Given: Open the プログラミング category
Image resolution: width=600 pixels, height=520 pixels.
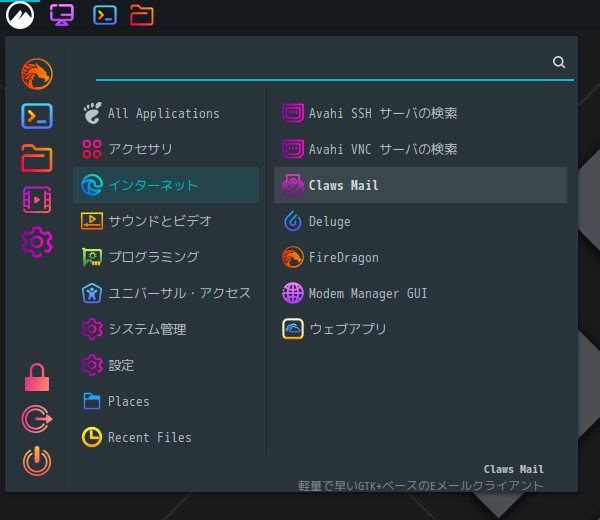Looking at the screenshot, I should tap(166, 257).
